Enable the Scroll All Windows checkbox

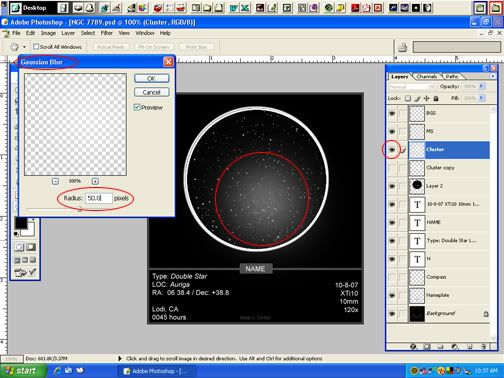(x=36, y=47)
